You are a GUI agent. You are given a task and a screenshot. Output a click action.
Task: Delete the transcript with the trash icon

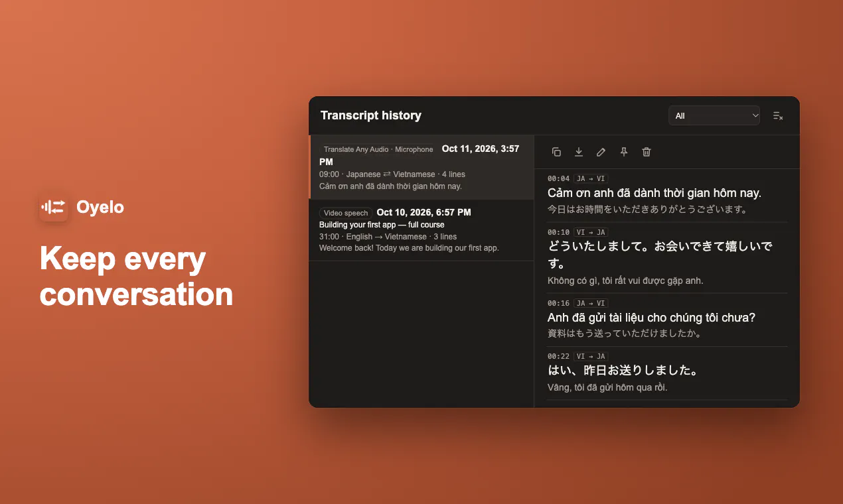pyautogui.click(x=647, y=152)
